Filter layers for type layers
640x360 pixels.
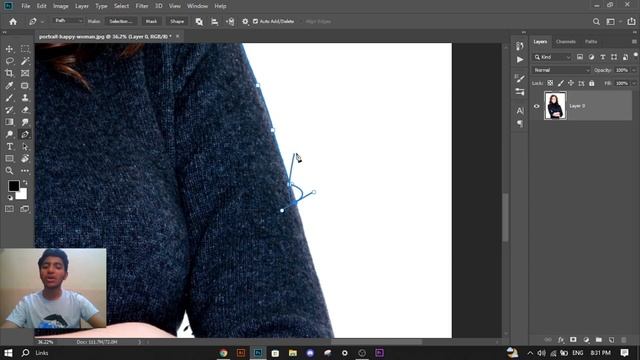click(602, 57)
